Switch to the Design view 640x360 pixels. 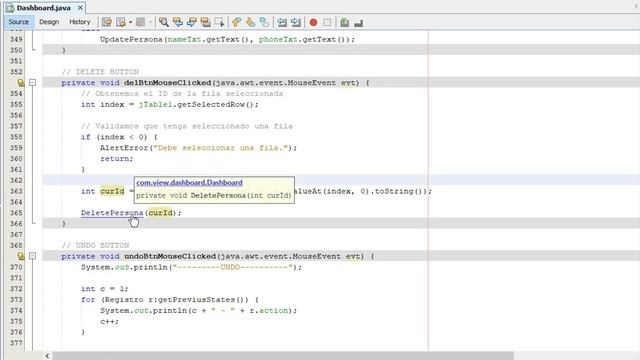coord(49,22)
